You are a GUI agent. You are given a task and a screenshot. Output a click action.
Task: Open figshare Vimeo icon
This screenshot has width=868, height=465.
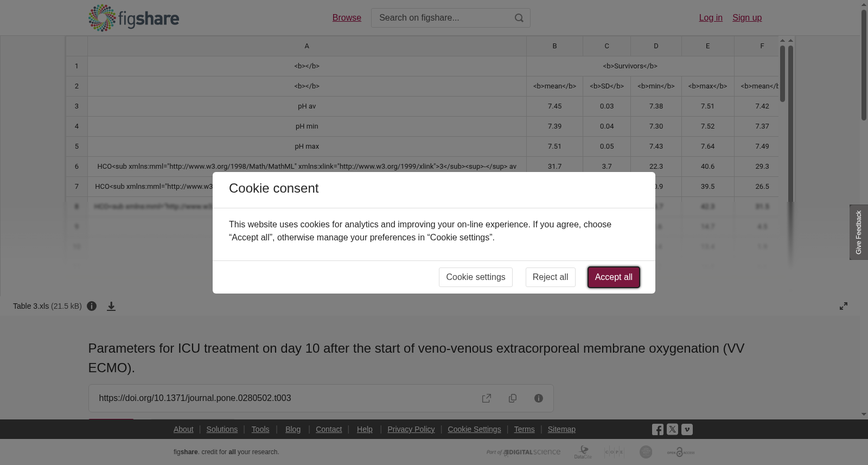tap(687, 429)
